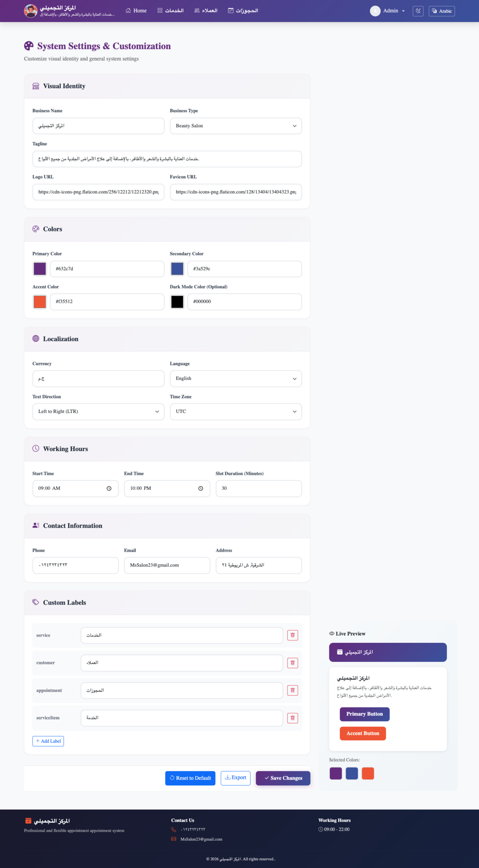
Task: Open End Time clock picker icon
Action: point(201,489)
